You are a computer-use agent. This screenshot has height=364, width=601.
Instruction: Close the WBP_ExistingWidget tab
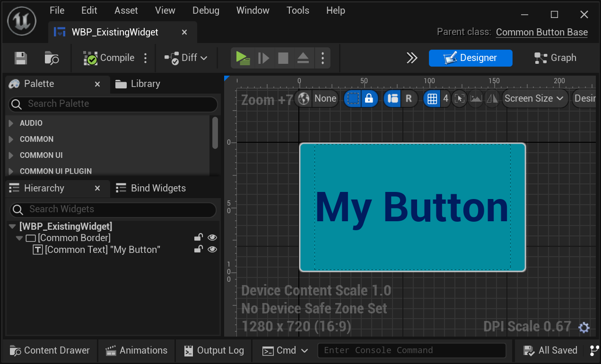coord(184,32)
